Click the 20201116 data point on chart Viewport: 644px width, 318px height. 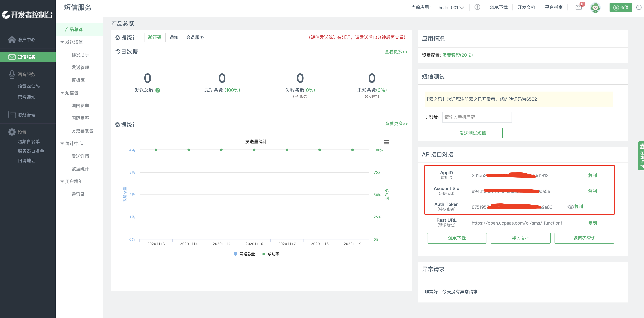(254, 150)
